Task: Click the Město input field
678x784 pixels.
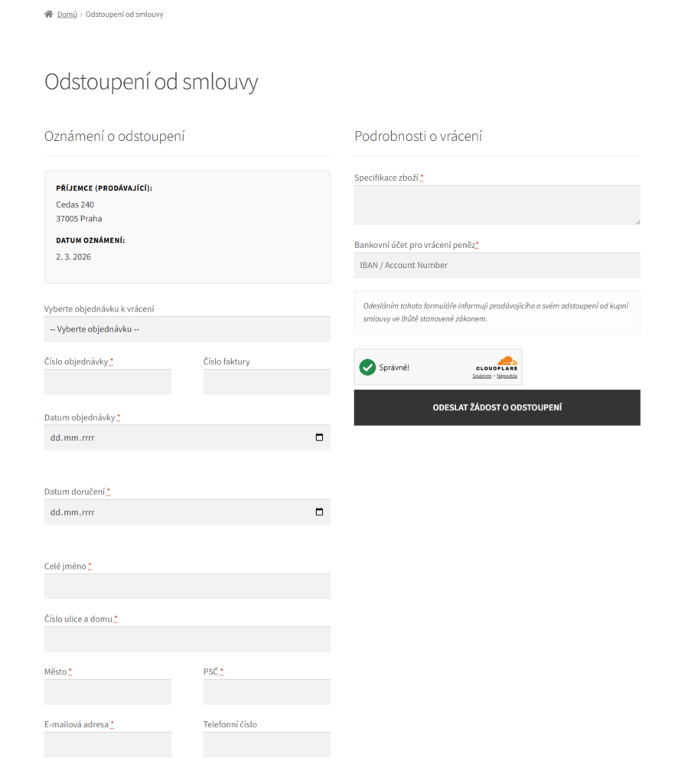Action: point(107,691)
